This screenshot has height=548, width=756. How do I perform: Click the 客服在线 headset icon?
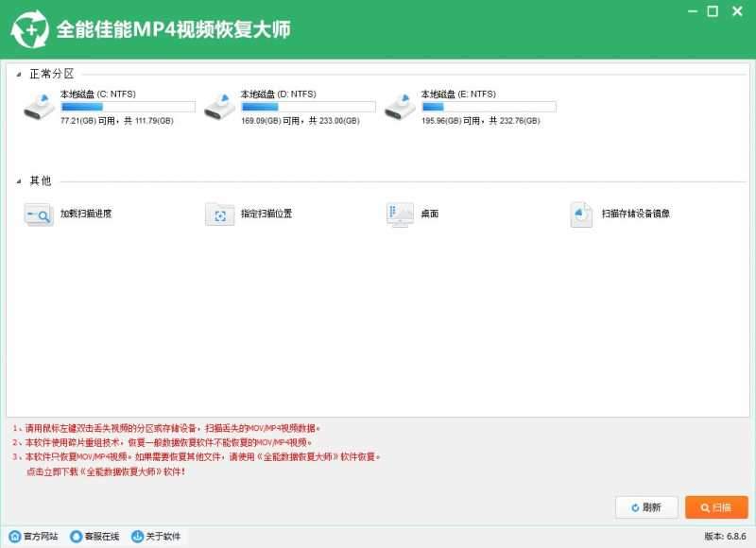coord(78,538)
